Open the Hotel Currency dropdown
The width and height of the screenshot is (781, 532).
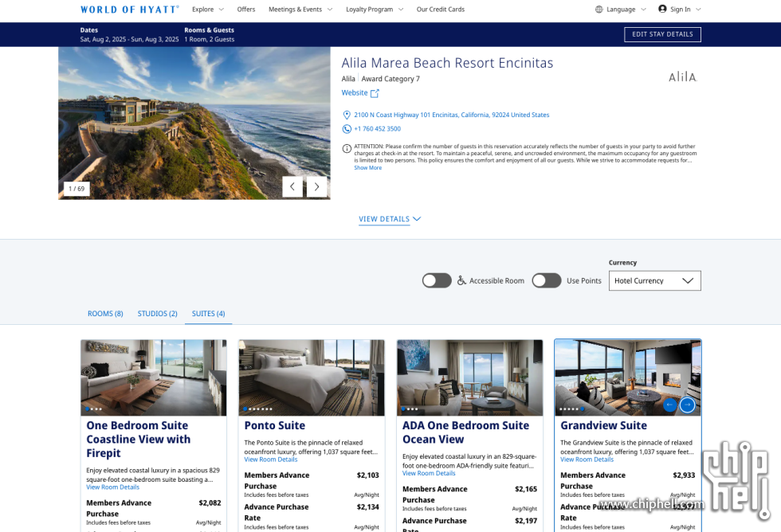click(x=654, y=280)
